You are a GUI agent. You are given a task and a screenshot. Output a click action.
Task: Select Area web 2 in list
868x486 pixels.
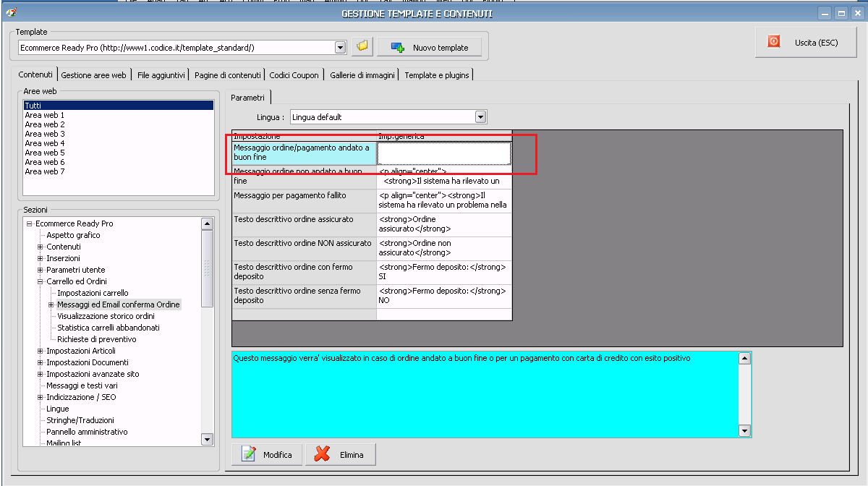tap(44, 124)
